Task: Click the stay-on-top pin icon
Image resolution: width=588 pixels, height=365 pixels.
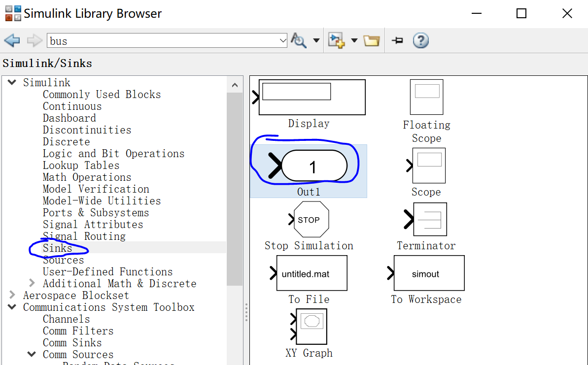Action: [397, 40]
